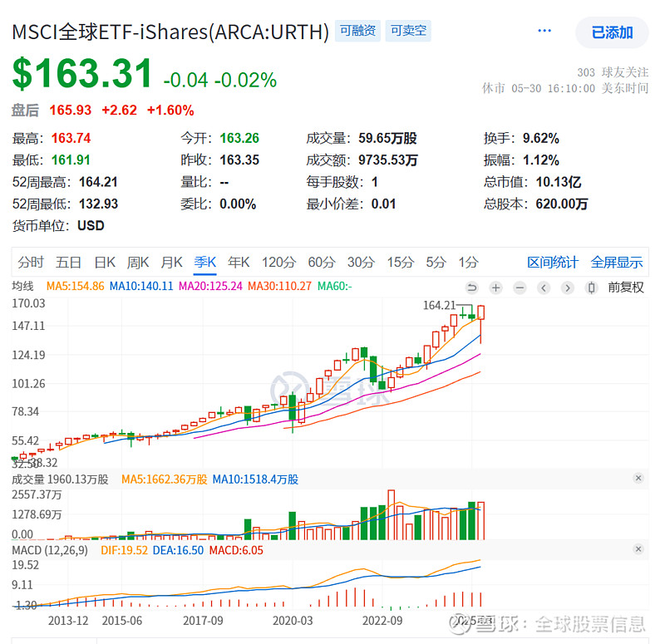The image size is (665, 644).
Task: Click the reset/undo chart icon
Action: [472, 288]
